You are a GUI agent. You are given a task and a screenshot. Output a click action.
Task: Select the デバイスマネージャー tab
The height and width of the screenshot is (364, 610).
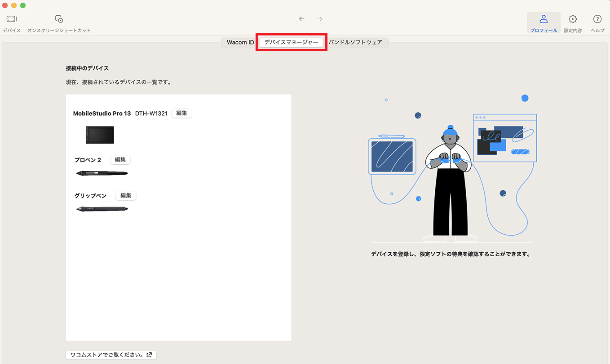[292, 42]
